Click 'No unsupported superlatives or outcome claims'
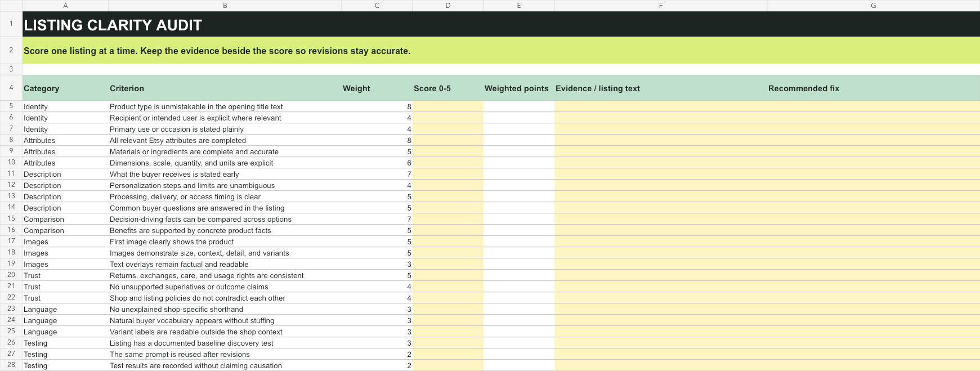This screenshot has width=980, height=371. [x=189, y=287]
